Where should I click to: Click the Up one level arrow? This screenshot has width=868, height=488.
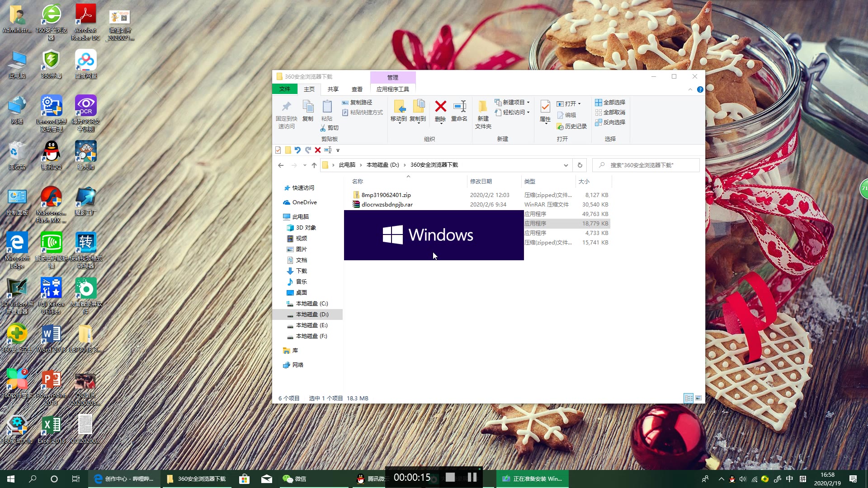314,165
